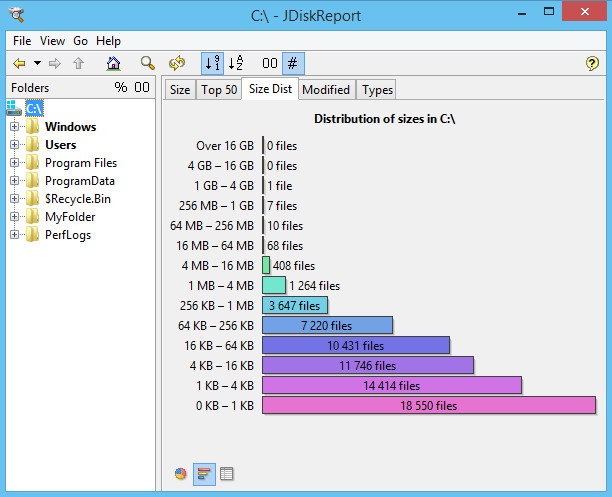
Task: Go to the home folder icon
Action: (x=113, y=63)
